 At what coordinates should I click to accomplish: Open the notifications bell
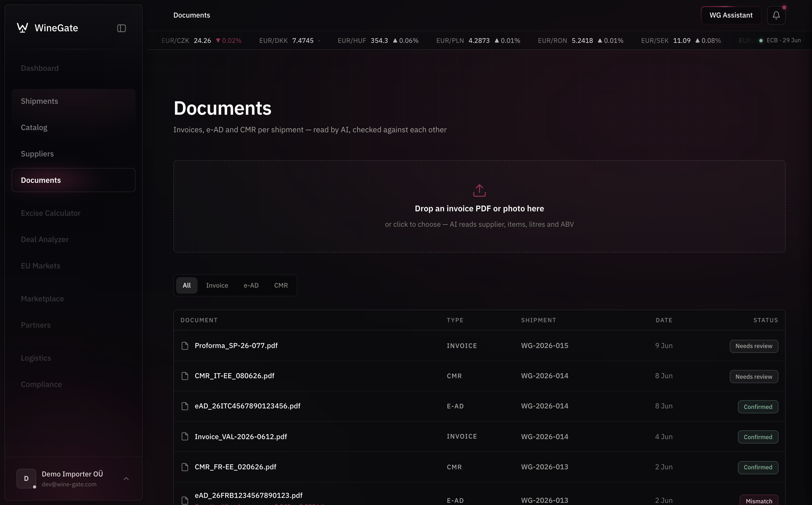coord(776,15)
